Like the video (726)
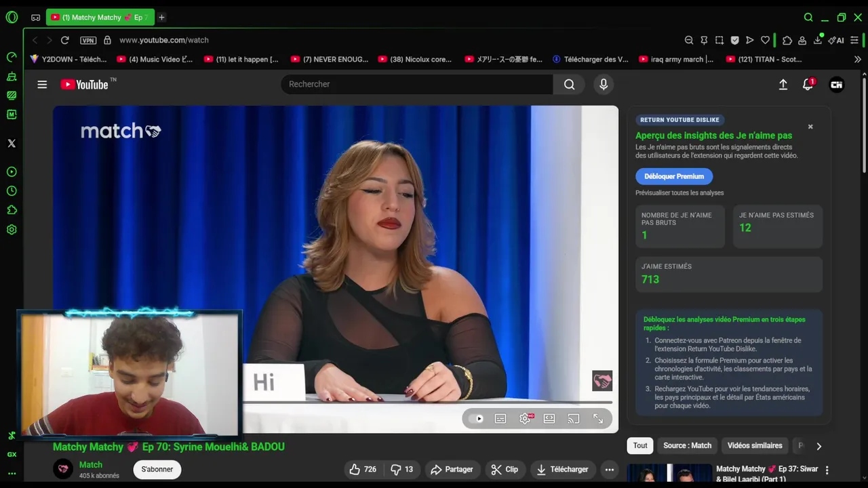 [363, 469]
